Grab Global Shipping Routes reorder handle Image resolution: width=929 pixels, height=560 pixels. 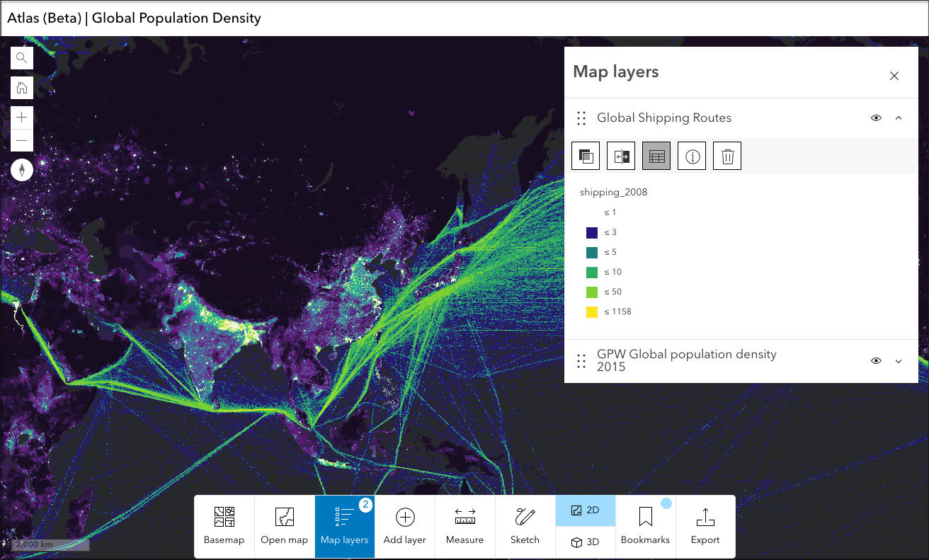(x=581, y=118)
